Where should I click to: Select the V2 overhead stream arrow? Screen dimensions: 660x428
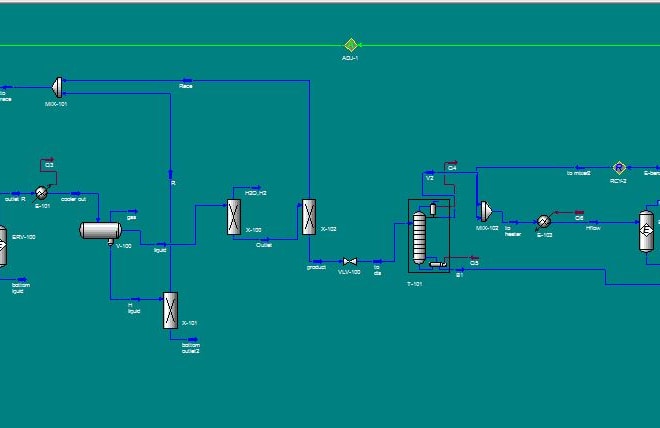[x=430, y=172]
